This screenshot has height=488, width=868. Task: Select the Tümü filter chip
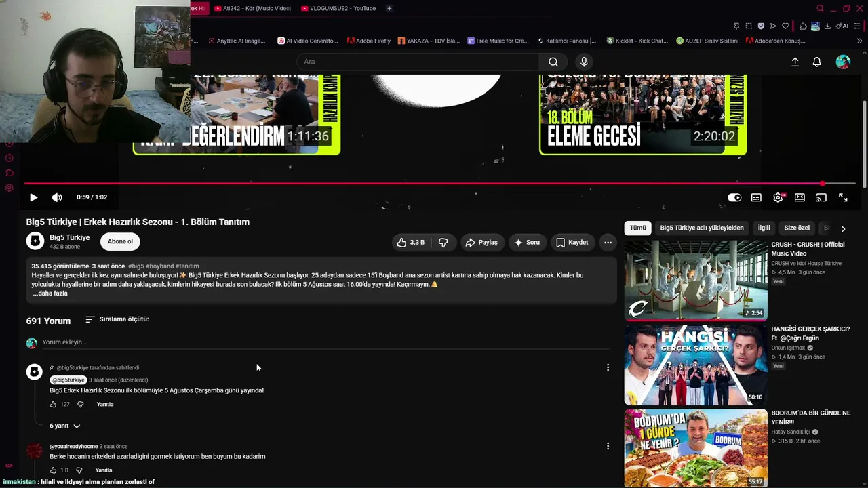point(637,228)
